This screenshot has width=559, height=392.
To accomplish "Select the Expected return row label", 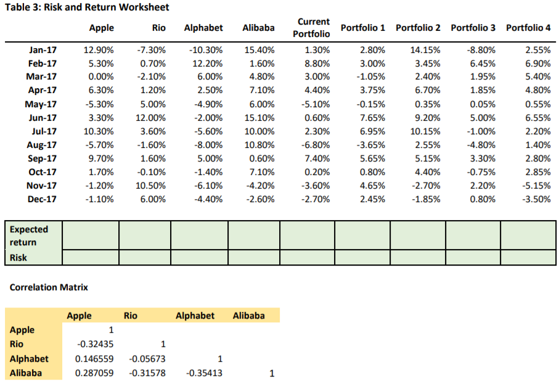I will click(x=29, y=235).
